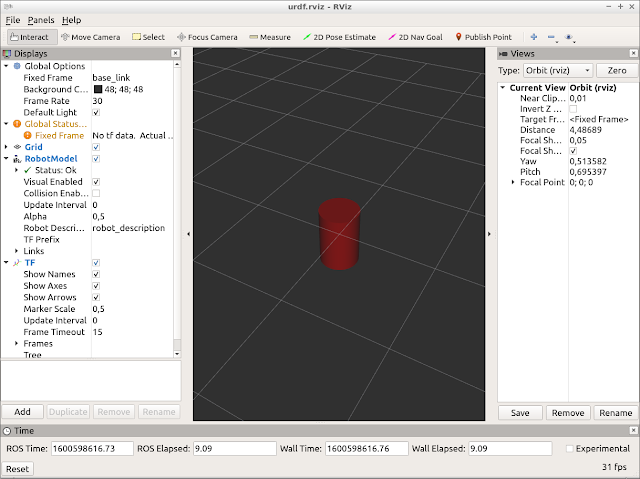Toggle the Default Light checkbox
Viewport: 640px width, 479px height.
(x=96, y=112)
